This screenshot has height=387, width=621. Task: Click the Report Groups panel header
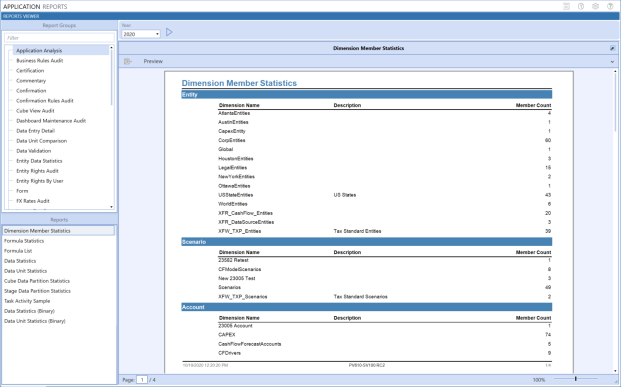coord(59,25)
